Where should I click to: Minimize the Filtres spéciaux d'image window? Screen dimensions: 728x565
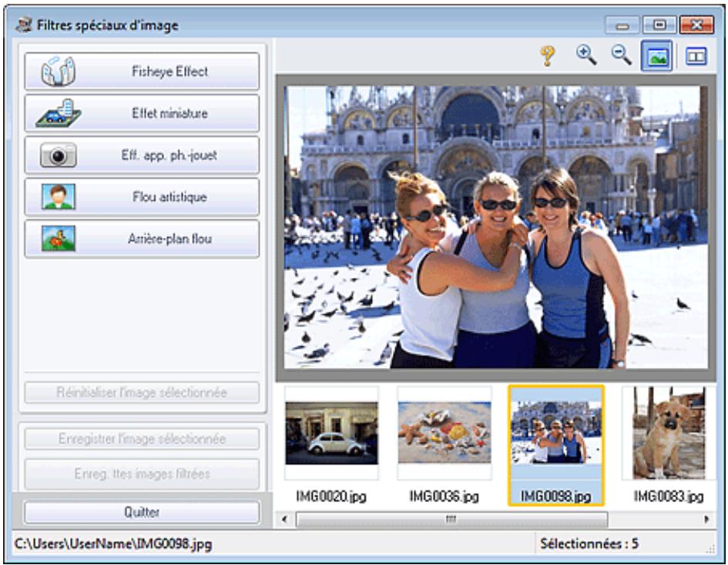(622, 25)
